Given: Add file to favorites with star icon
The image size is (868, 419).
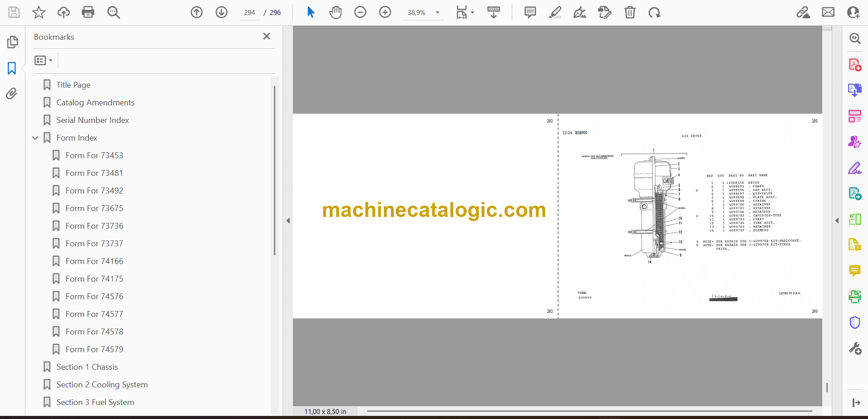Looking at the screenshot, I should click(x=39, y=12).
